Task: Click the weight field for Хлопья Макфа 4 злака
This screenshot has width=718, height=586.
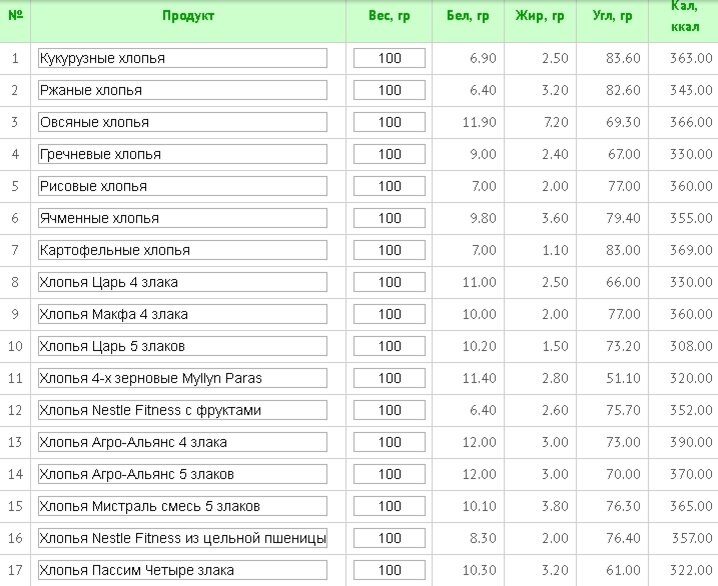Action: (389, 314)
